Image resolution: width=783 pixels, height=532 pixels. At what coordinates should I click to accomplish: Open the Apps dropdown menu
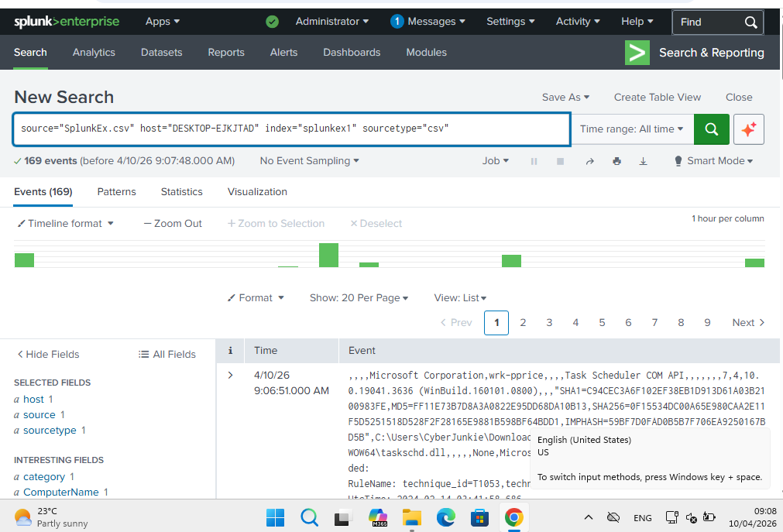click(x=163, y=22)
